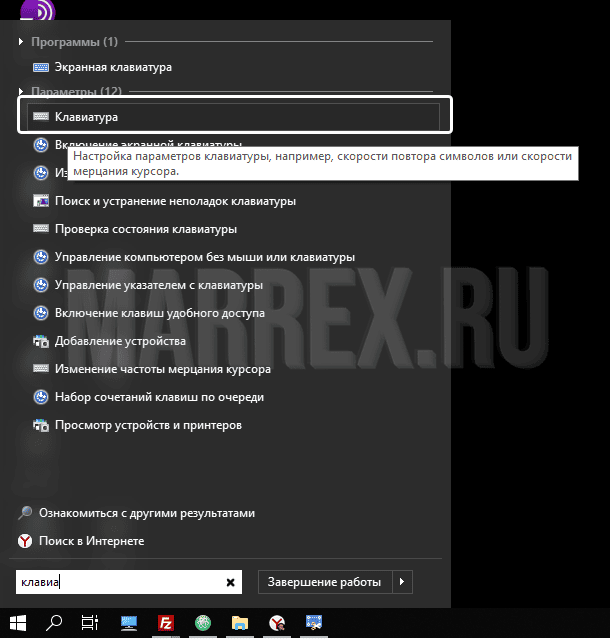
Task: Click ease-of-access icon beside Включение экранной клавиатуры
Action: [41, 145]
